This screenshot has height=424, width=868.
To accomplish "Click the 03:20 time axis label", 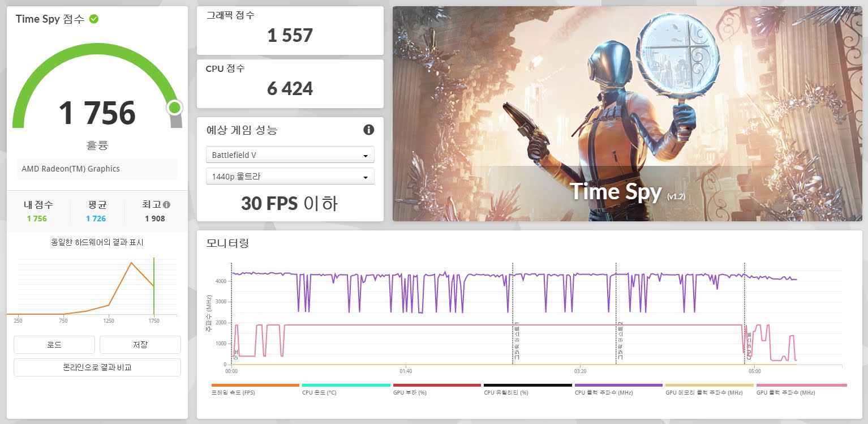I will 580,372.
